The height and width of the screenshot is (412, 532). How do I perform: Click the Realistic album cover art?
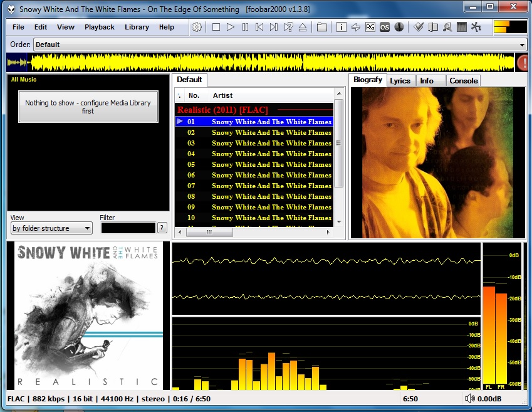point(88,316)
